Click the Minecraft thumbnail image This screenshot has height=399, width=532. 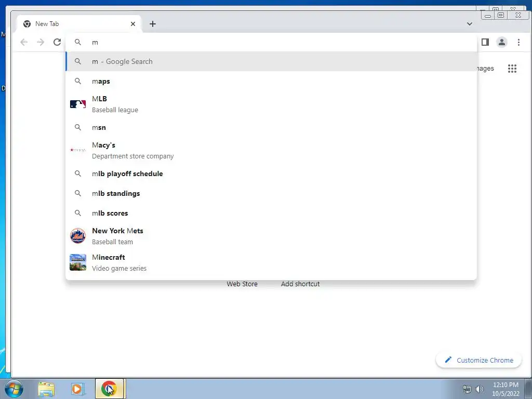tap(78, 262)
